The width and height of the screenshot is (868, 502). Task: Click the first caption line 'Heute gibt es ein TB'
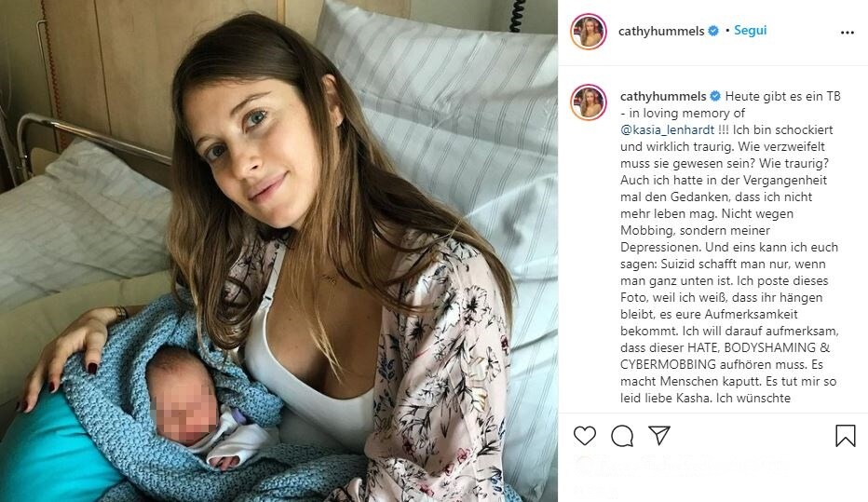pyautogui.click(x=782, y=96)
